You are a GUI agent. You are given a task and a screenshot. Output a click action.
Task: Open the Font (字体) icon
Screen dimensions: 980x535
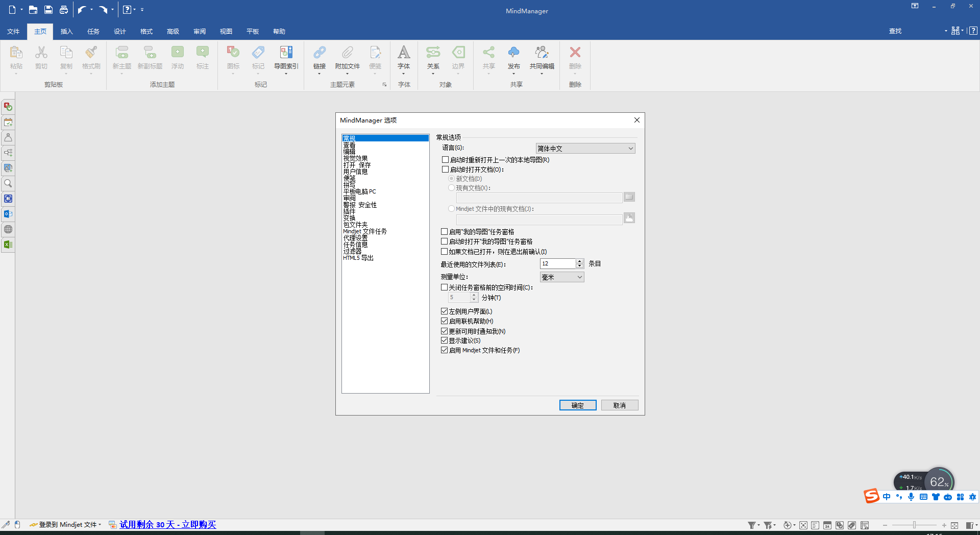tap(404, 53)
